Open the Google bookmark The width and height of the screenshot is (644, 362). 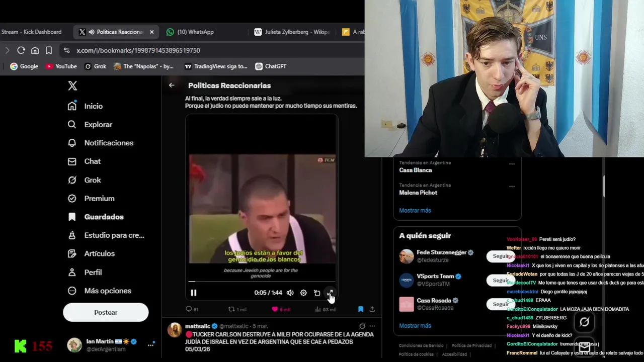point(24,66)
